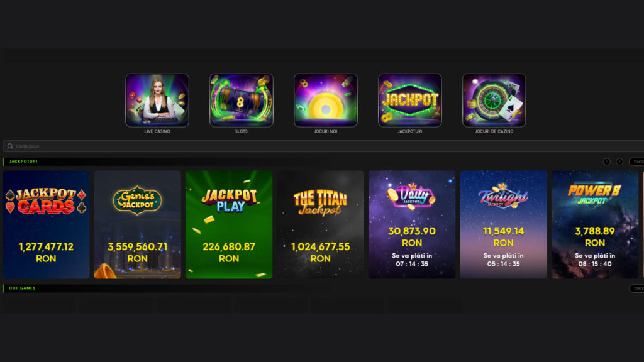Click the Jackpoturi section heading

(x=23, y=162)
